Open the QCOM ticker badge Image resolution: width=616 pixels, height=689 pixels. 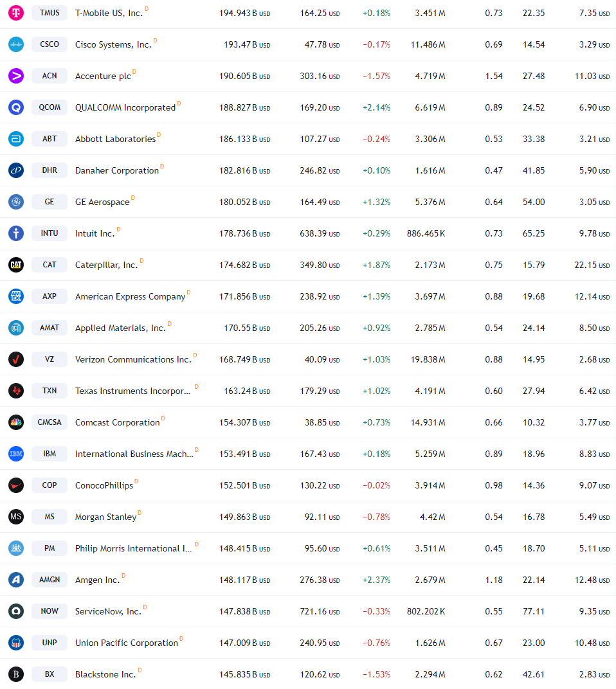coord(50,107)
